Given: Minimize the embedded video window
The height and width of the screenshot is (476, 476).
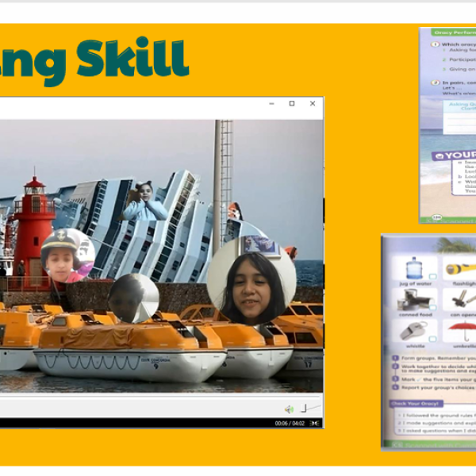Looking at the screenshot, I should (271, 104).
